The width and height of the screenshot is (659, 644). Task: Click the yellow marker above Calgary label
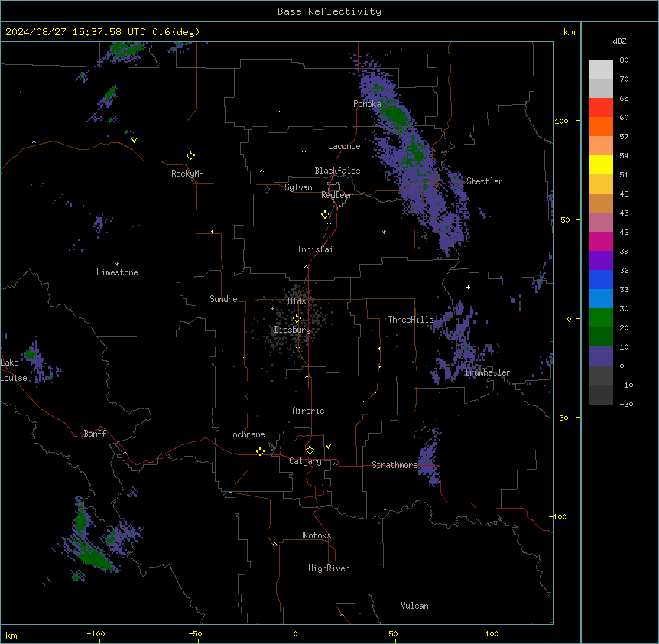coord(310,450)
